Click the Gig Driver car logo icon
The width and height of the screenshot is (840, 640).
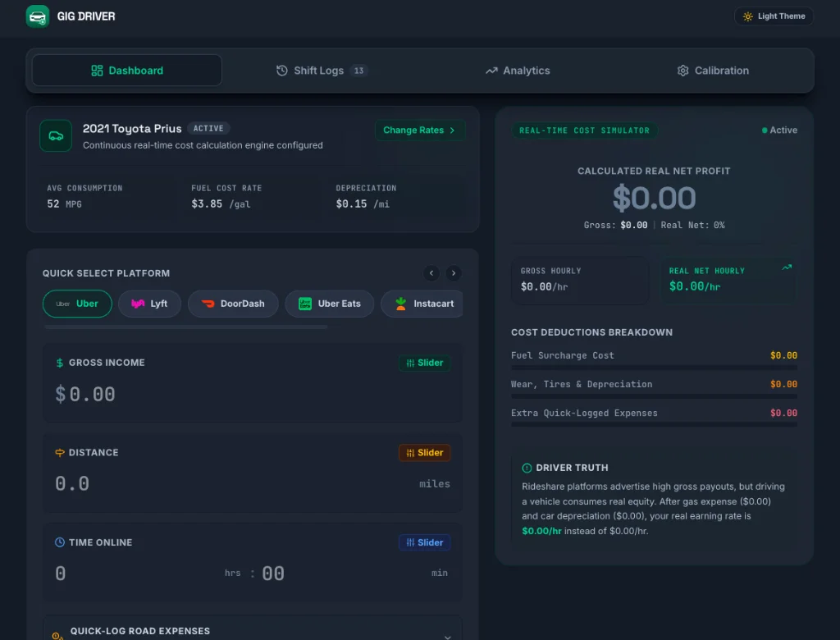coord(38,16)
